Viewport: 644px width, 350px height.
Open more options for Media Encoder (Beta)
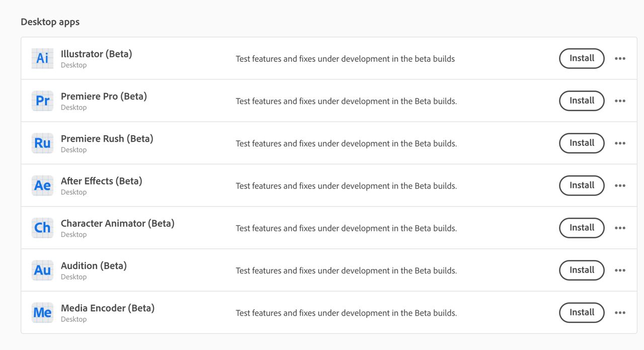[x=620, y=312]
